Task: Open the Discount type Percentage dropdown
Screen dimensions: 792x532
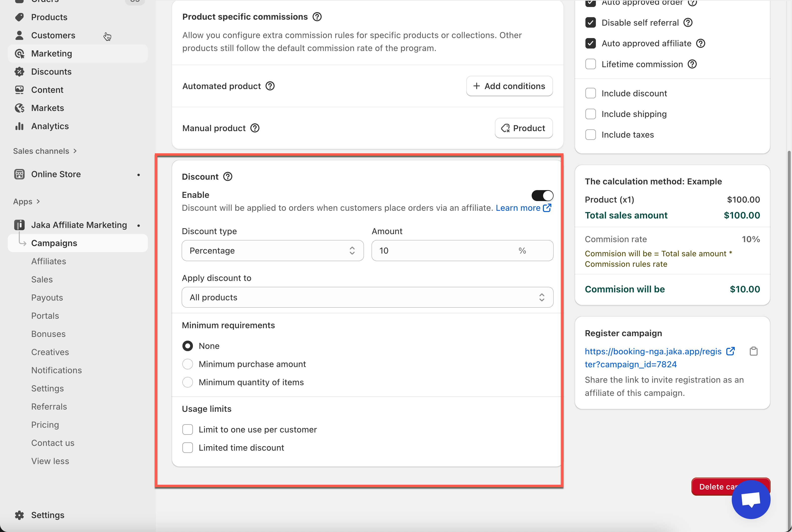Action: click(273, 251)
